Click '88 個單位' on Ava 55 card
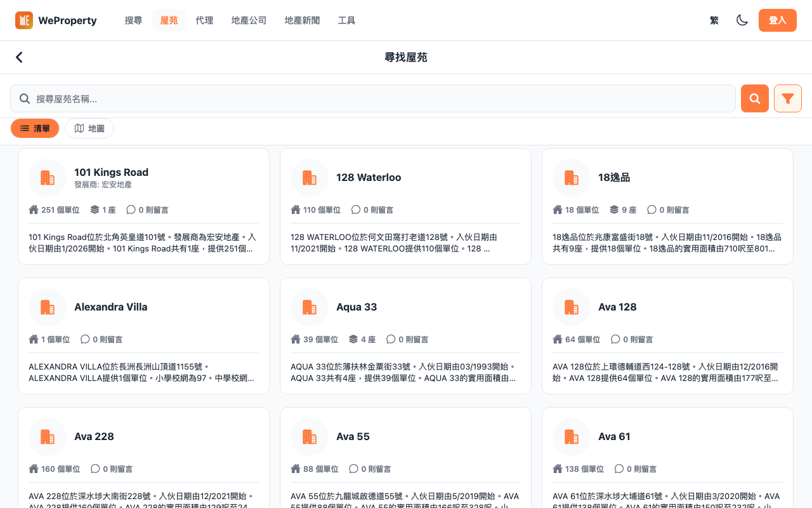Viewport: 812px width, 508px height. (x=321, y=469)
